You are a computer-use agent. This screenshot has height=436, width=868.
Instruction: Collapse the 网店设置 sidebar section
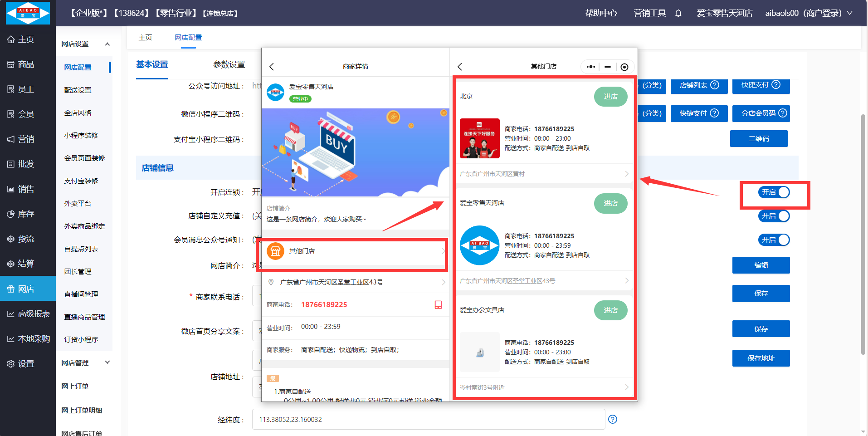pos(107,44)
